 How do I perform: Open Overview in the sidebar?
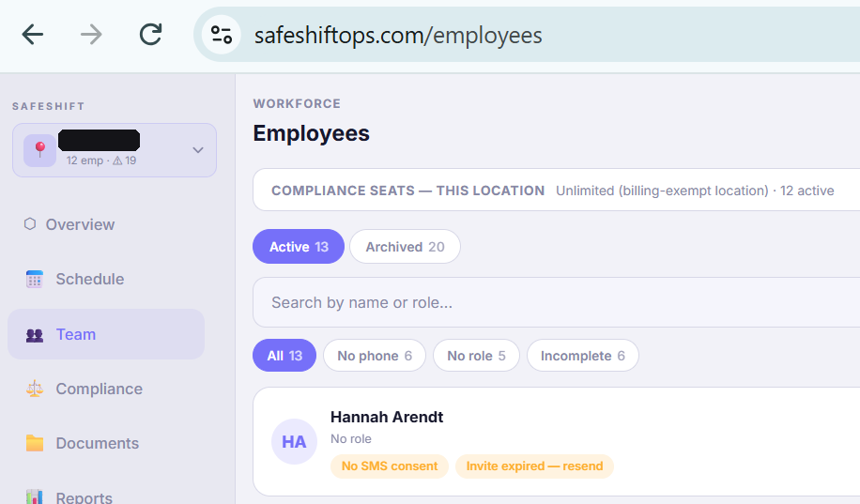(80, 224)
